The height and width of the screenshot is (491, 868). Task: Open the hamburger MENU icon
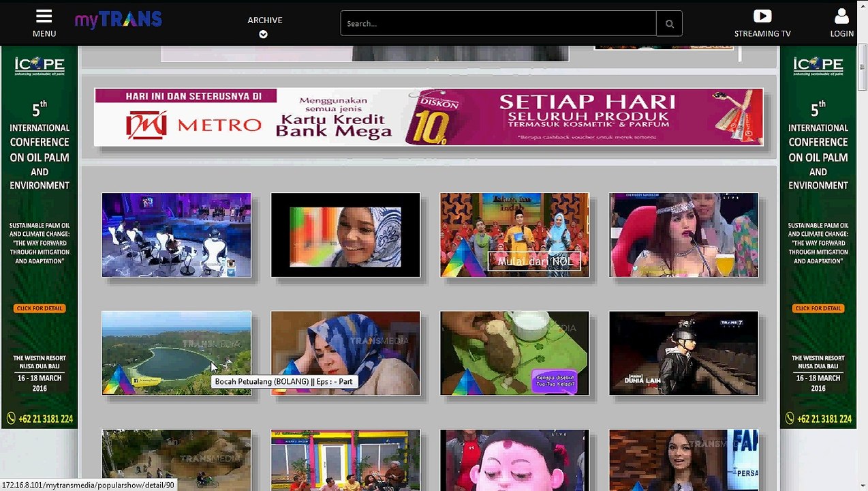point(44,16)
